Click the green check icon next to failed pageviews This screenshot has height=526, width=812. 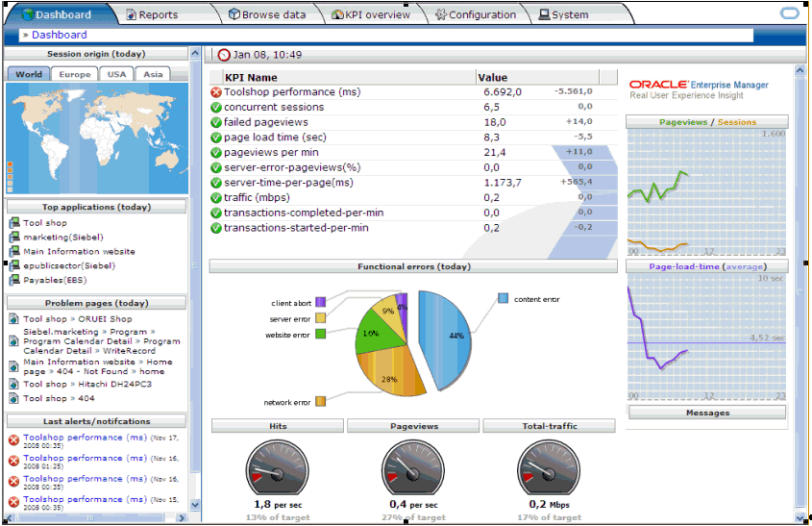[x=216, y=122]
